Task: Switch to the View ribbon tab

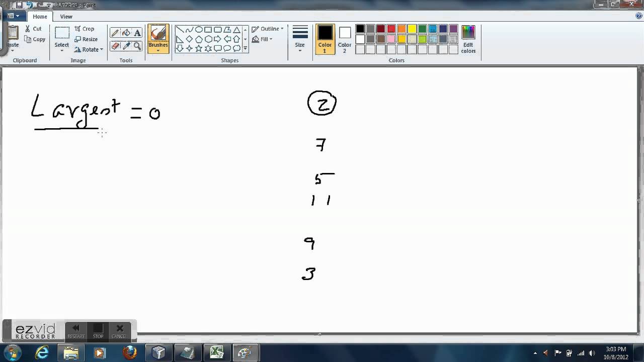Action: [x=66, y=16]
